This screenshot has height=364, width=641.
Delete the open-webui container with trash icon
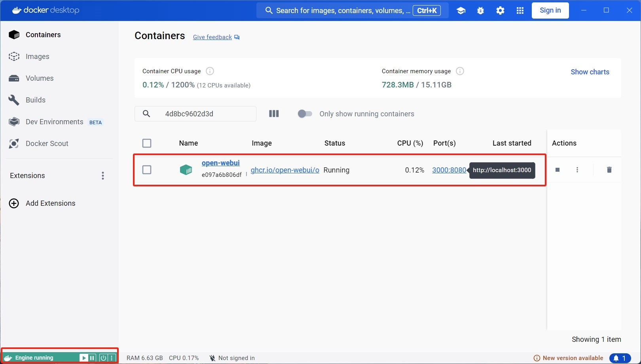tap(609, 170)
